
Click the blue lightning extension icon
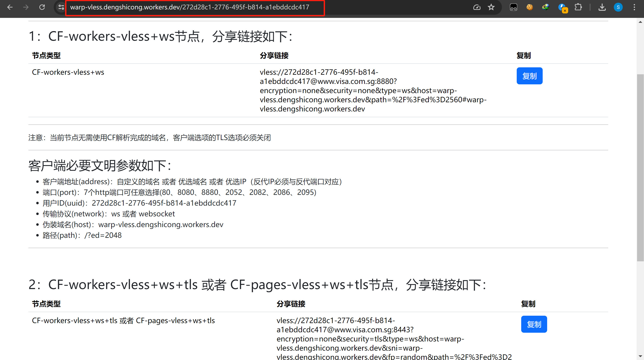coord(562,7)
